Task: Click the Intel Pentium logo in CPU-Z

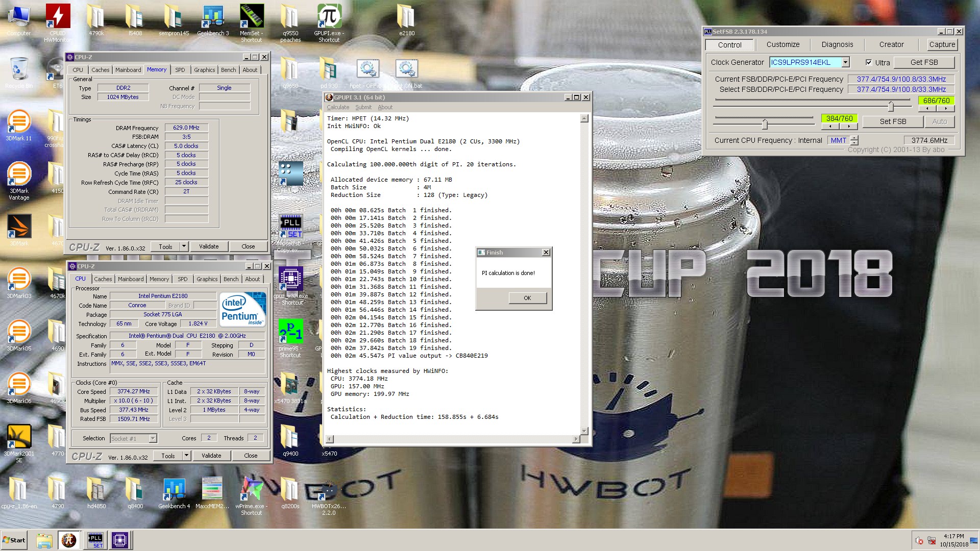Action: click(x=243, y=310)
